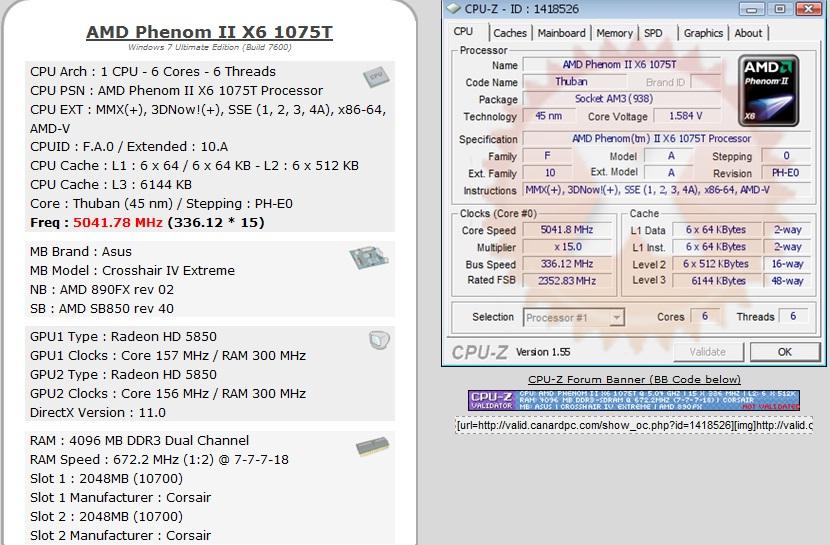Click the red frequency 5041.78 MHz text
830x545 pixels.
click(118, 222)
